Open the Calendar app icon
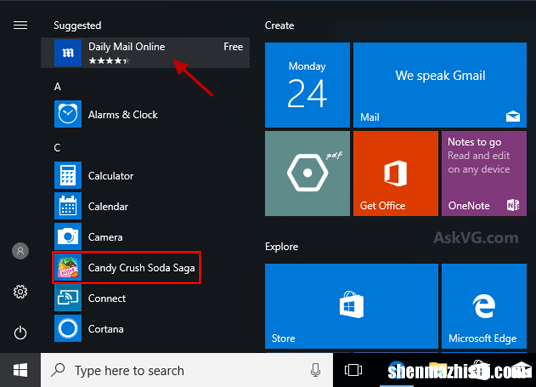This screenshot has height=387, width=536. [x=68, y=206]
